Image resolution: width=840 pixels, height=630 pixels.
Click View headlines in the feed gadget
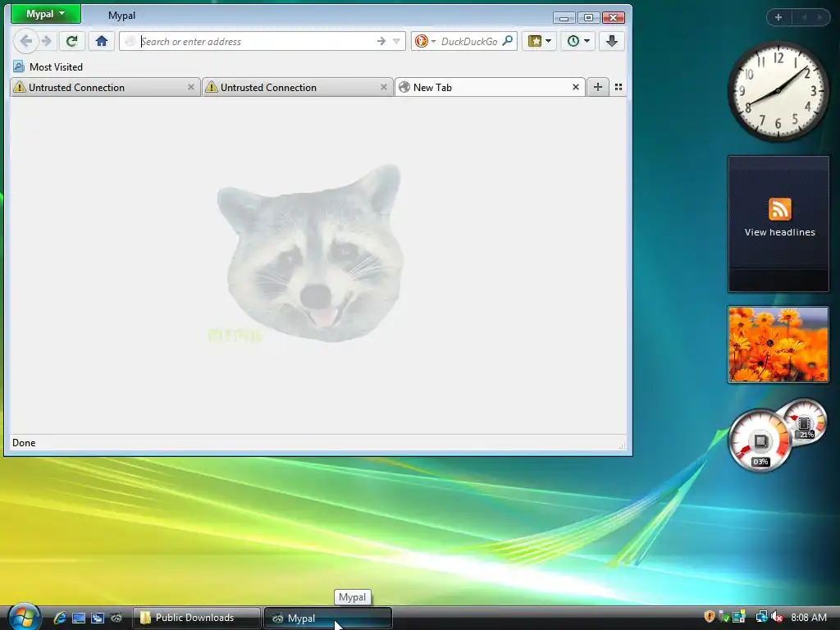[x=779, y=232]
